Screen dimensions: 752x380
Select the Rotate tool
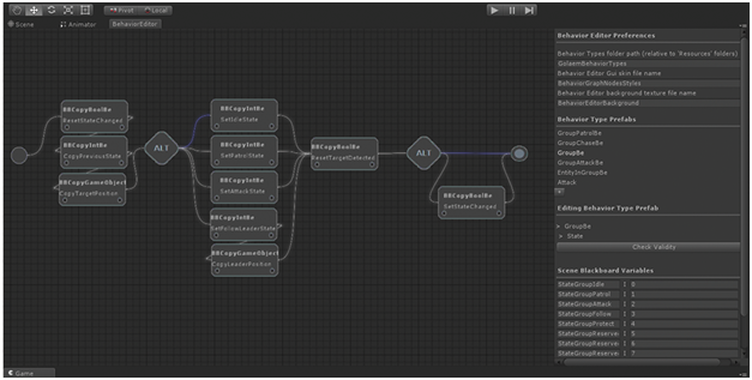(51, 10)
